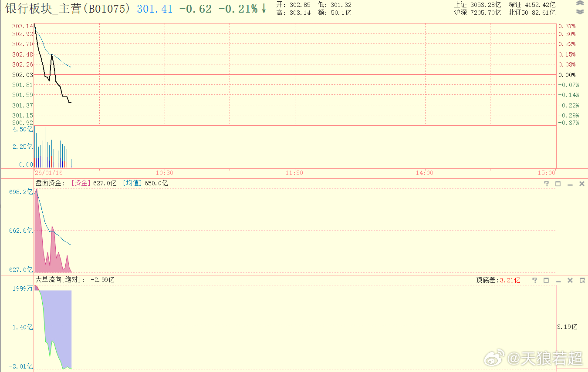This screenshot has width=588, height=372.
Task: Click the double up-chevron icon beside index totals
Action: click(580, 4)
